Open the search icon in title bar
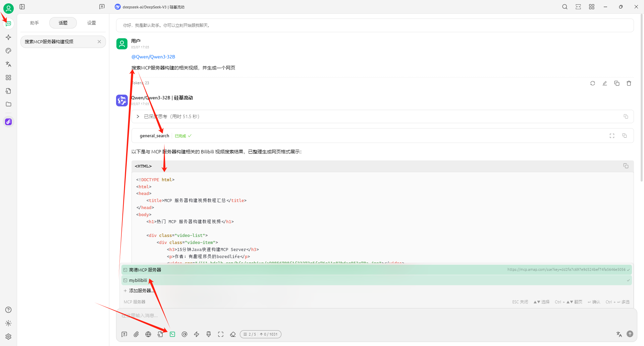644x346 pixels. pyautogui.click(x=565, y=7)
